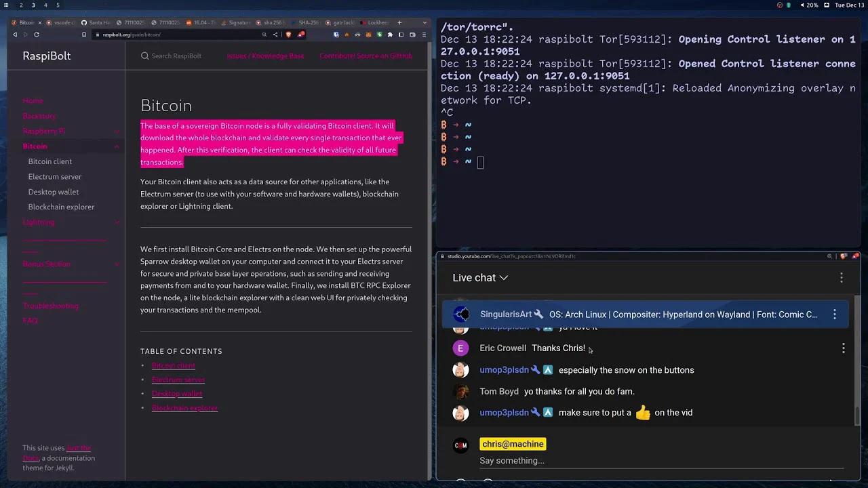Viewport: 868px width, 488px height.
Task: Bookmark the current RaspiBolt page
Action: tap(83, 35)
